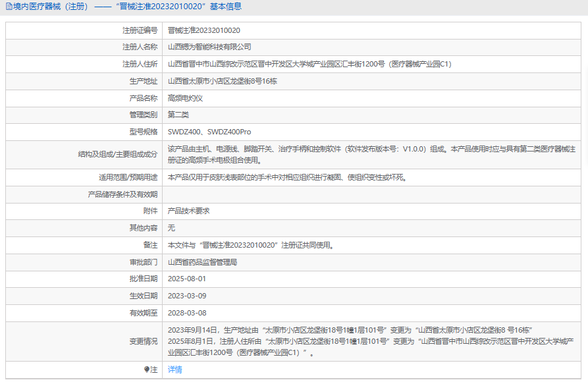
Task: Click the 注册人住所 address value
Action: point(309,64)
